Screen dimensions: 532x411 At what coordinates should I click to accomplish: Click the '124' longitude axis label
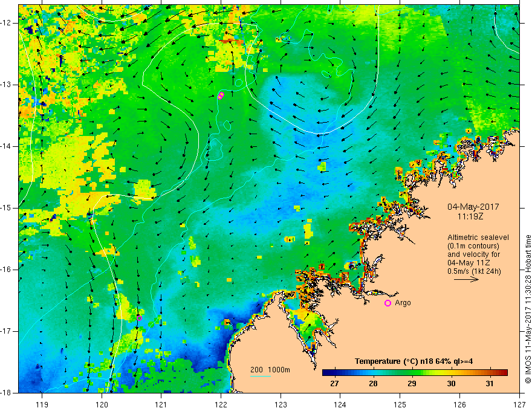[340, 404]
